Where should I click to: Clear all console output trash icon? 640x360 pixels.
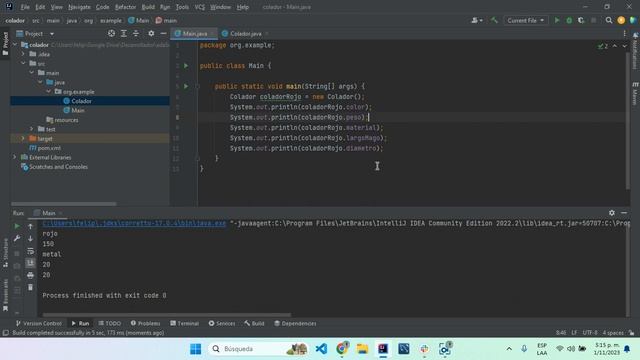click(x=30, y=287)
